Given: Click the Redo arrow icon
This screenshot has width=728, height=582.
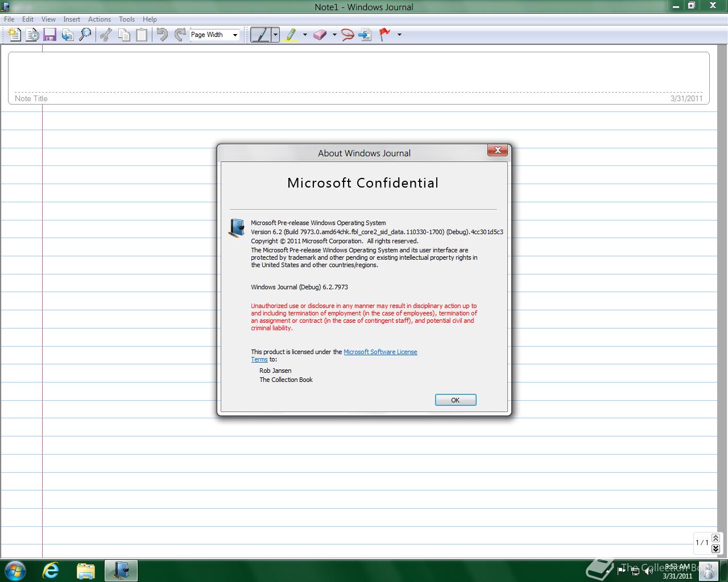Looking at the screenshot, I should pyautogui.click(x=180, y=35).
